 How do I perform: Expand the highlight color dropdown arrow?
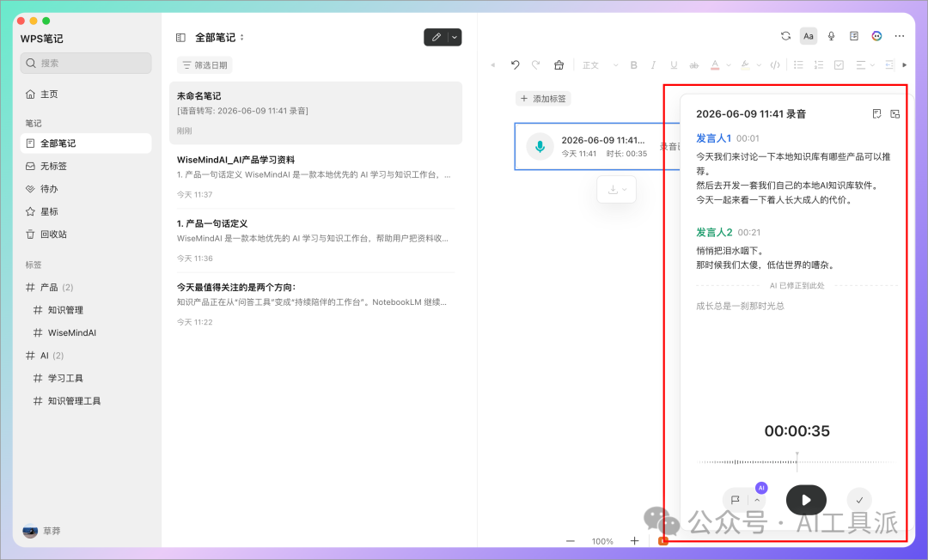pos(759,65)
